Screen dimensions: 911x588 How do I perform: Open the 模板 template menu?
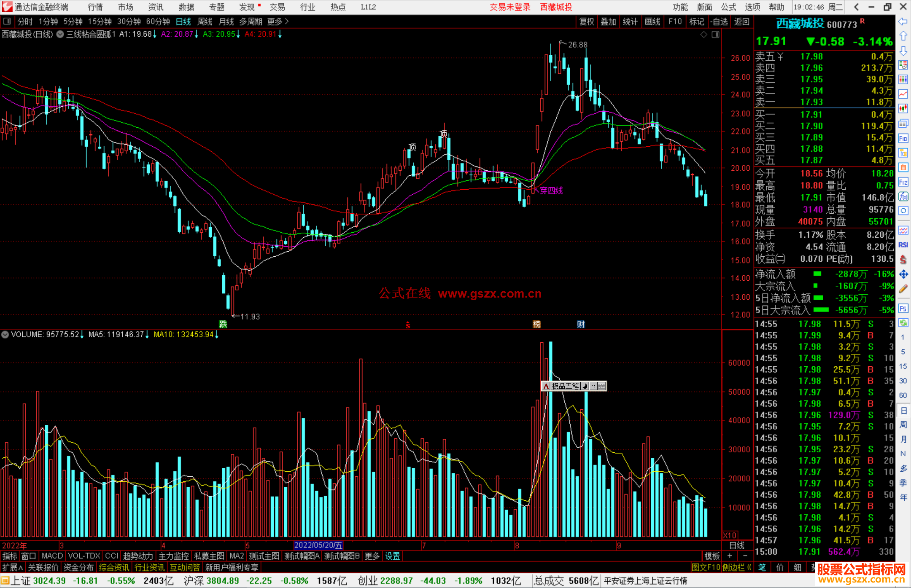(x=712, y=556)
